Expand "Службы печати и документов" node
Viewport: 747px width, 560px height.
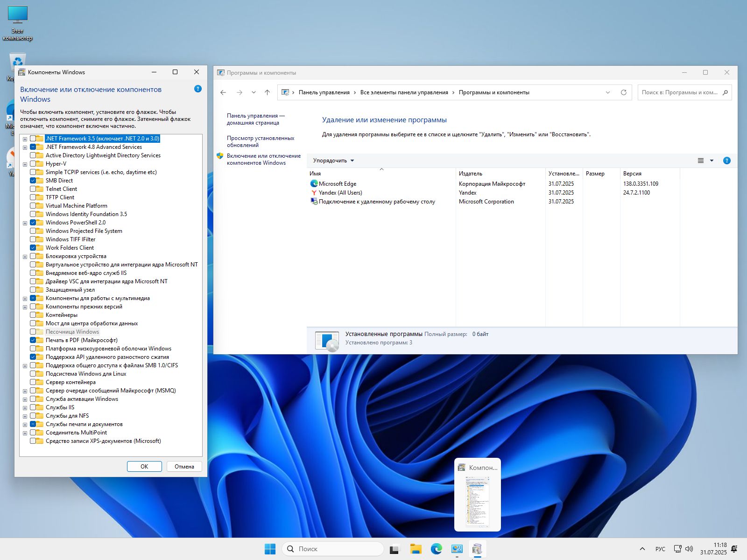(25, 425)
